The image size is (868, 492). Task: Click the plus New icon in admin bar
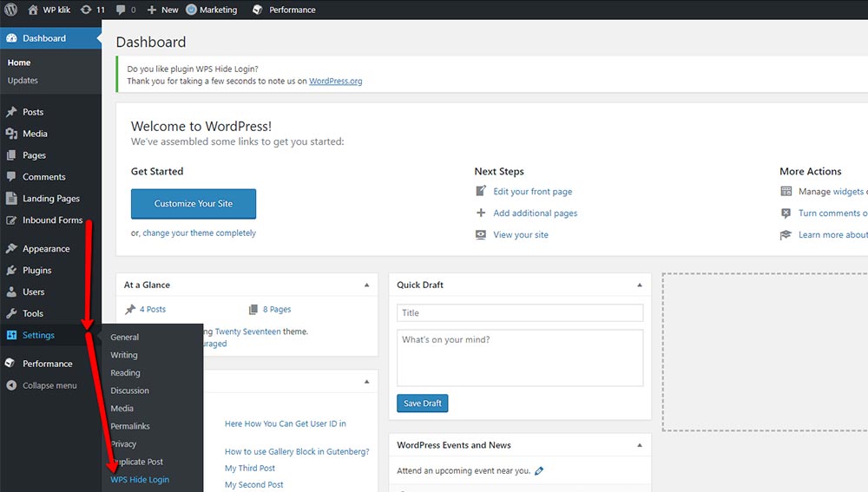pos(151,10)
